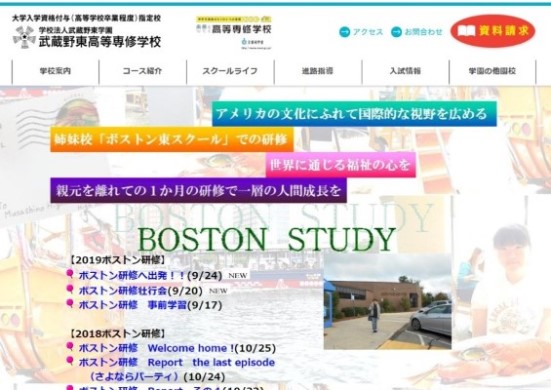The height and width of the screenshot is (390, 551).
Task: Click pink pin beside ボストン研修へ出発
Action: pos(70,274)
